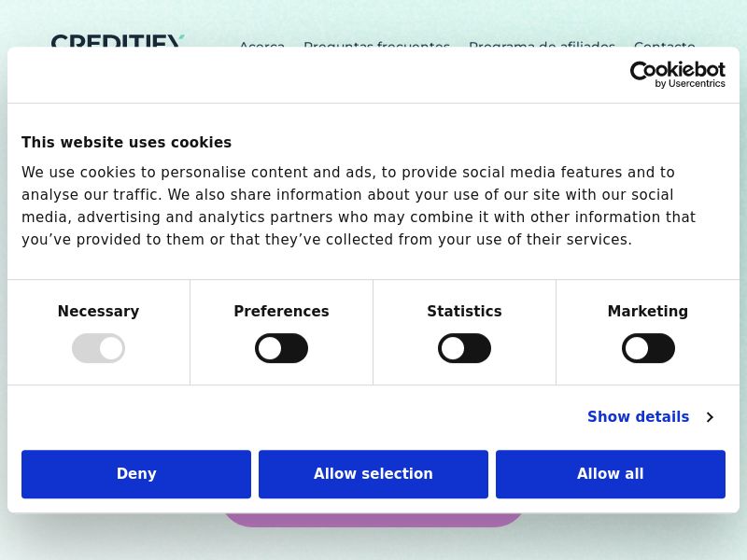Open the Acerca menu item
Viewport: 747px width, 560px height.
coord(261,43)
